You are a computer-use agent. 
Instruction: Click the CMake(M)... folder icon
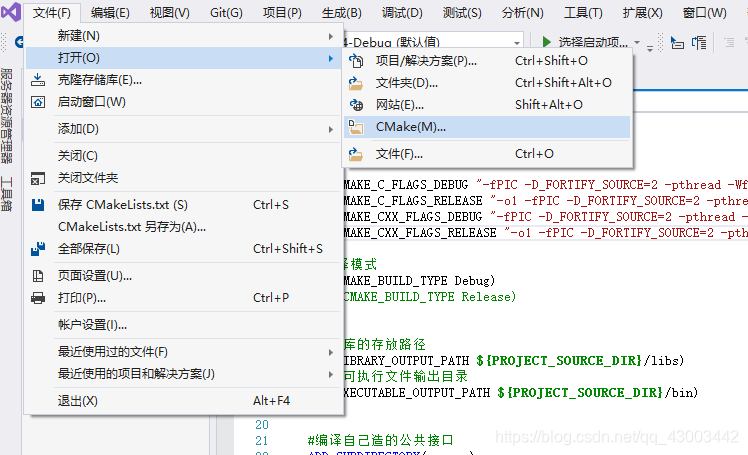(356, 127)
